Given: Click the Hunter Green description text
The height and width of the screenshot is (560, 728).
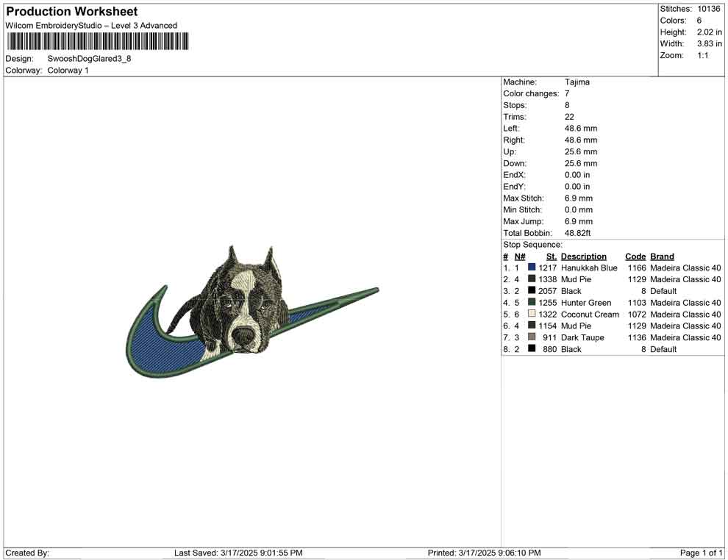Looking at the screenshot, I should [x=586, y=303].
